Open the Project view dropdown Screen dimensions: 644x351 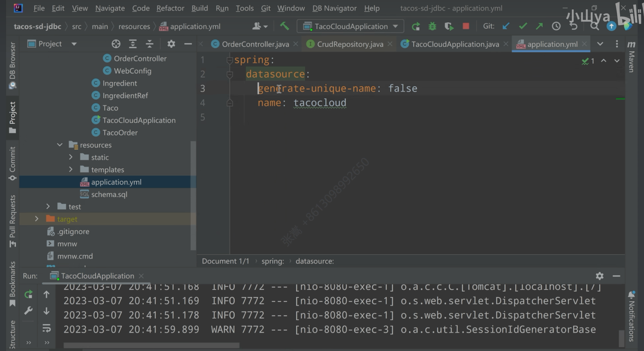74,44
